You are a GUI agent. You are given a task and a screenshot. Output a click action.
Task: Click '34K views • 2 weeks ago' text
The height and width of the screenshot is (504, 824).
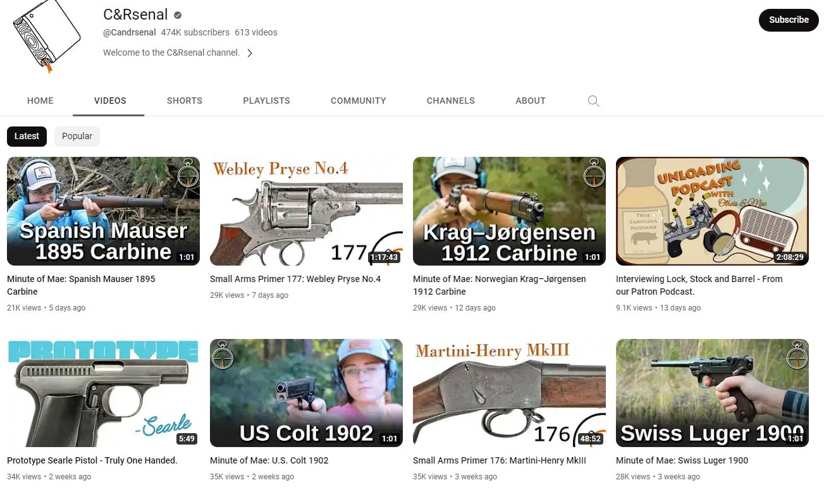click(49, 477)
